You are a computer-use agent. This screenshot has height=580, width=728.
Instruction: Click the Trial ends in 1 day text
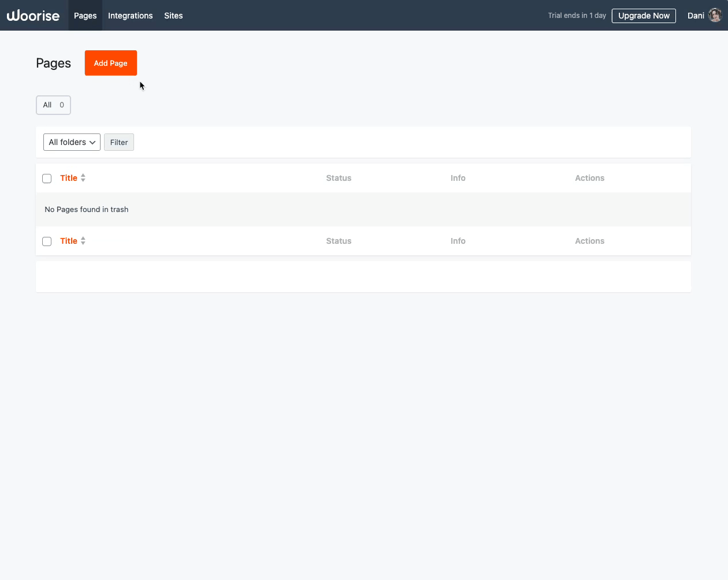pyautogui.click(x=577, y=16)
